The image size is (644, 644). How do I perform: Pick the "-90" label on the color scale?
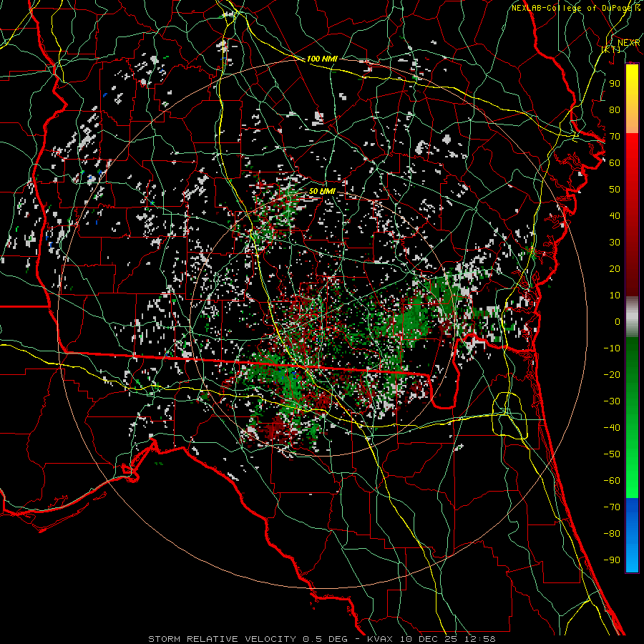(612, 560)
